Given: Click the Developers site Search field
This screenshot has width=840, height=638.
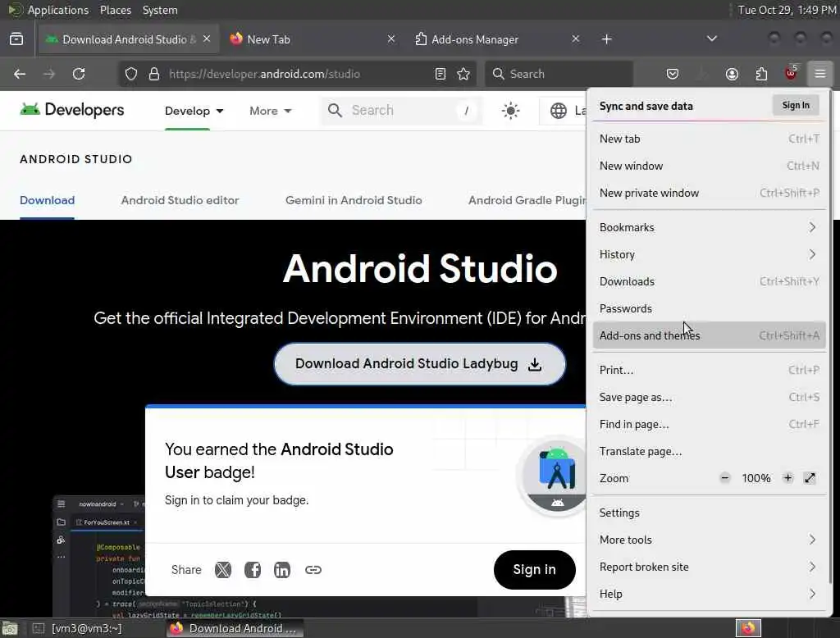Looking at the screenshot, I should tap(400, 111).
